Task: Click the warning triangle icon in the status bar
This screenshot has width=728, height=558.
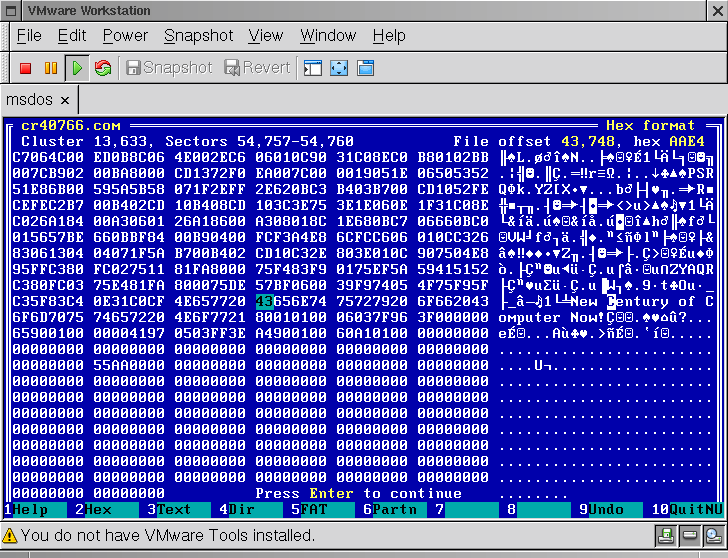Action: pyautogui.click(x=10, y=536)
